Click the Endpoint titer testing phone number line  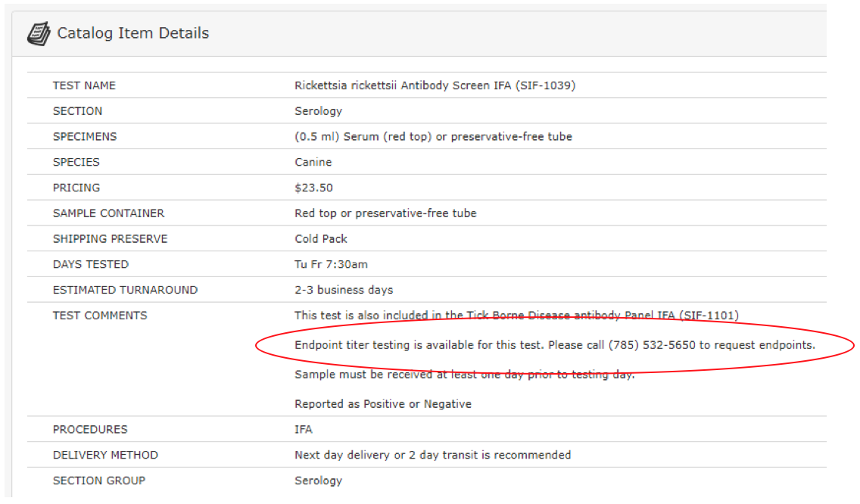click(554, 345)
